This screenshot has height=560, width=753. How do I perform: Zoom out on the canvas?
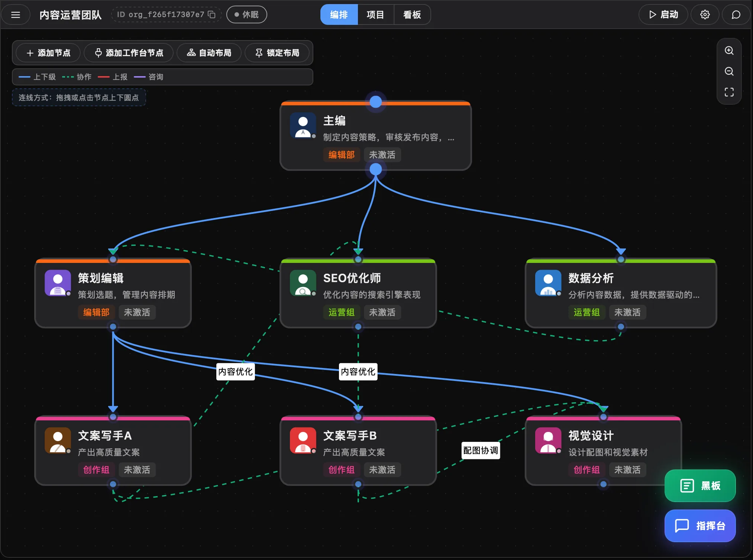point(729,71)
